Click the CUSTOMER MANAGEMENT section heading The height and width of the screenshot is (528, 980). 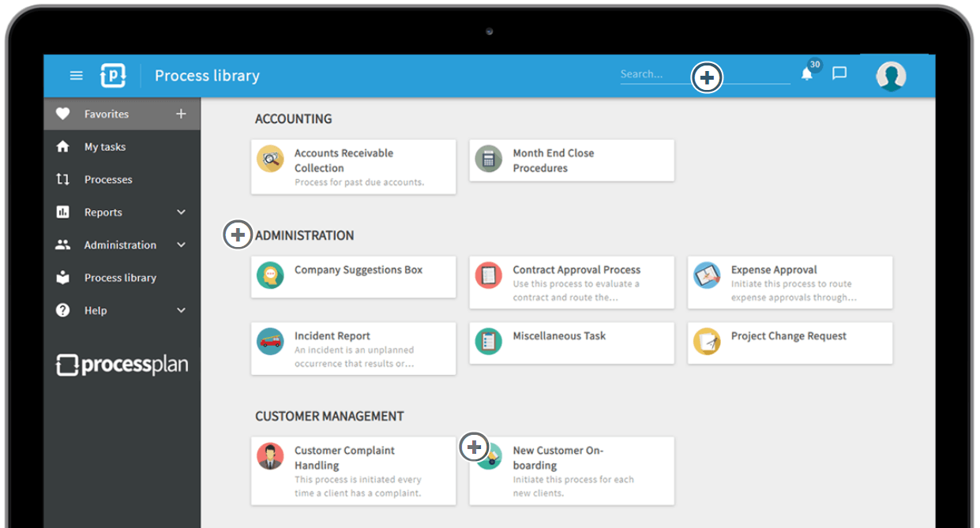pos(329,416)
